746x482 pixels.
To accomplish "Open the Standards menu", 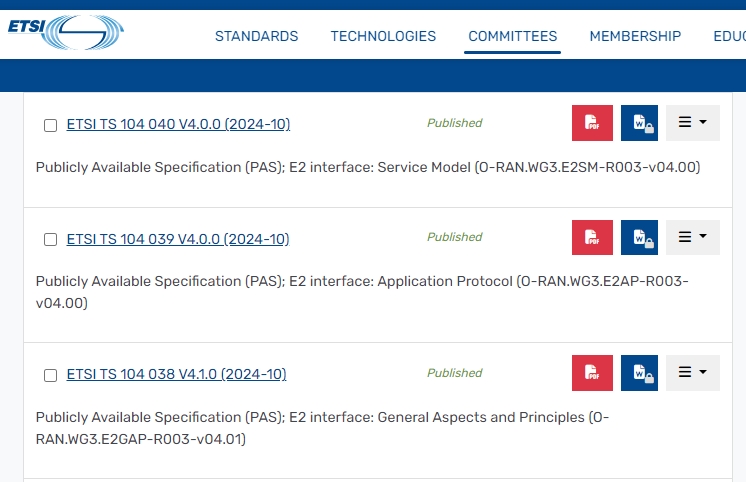I will pyautogui.click(x=256, y=36).
